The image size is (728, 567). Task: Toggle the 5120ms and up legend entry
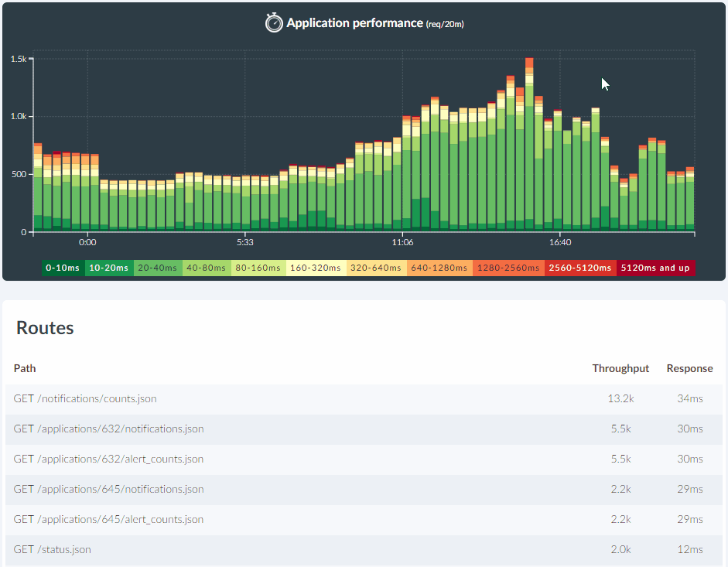click(656, 268)
